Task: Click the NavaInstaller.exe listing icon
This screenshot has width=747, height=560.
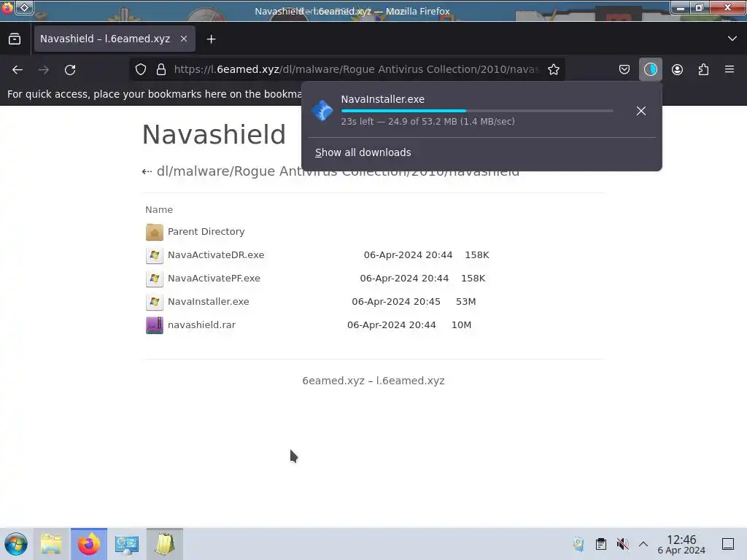Action: pos(155,302)
